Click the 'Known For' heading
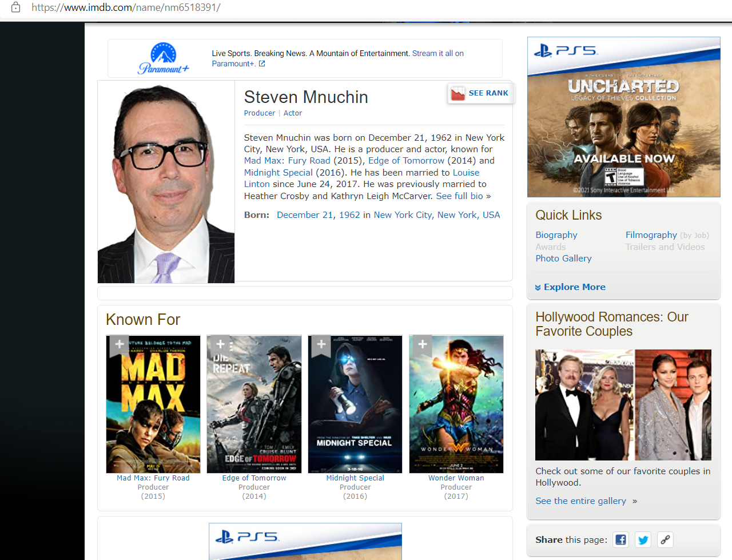 [x=143, y=320]
